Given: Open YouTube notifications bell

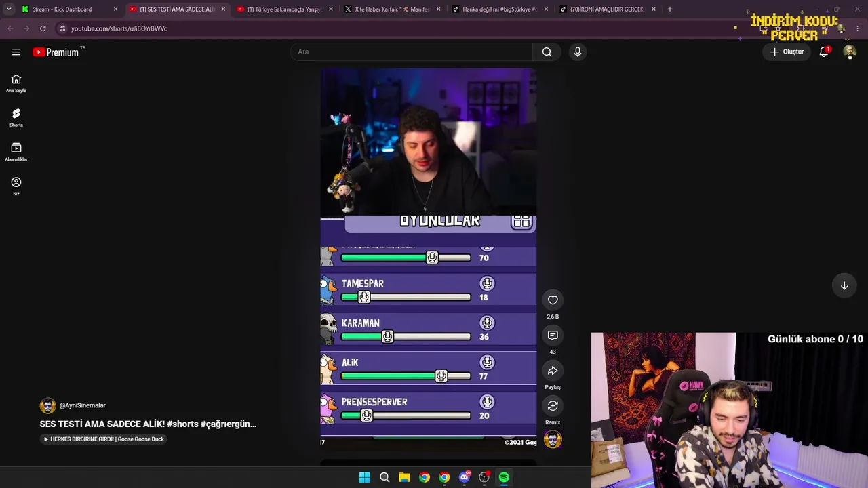Looking at the screenshot, I should point(824,52).
